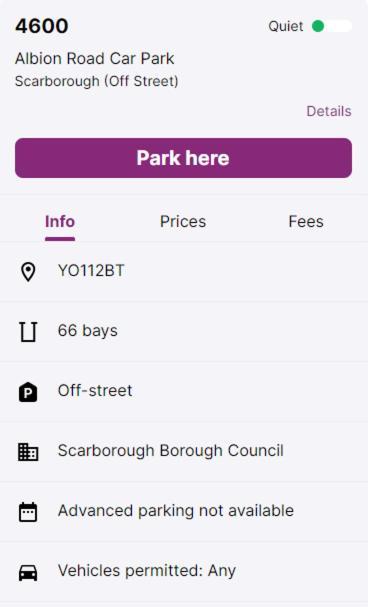
Task: Click the green Quiet status dot
Action: (x=318, y=26)
